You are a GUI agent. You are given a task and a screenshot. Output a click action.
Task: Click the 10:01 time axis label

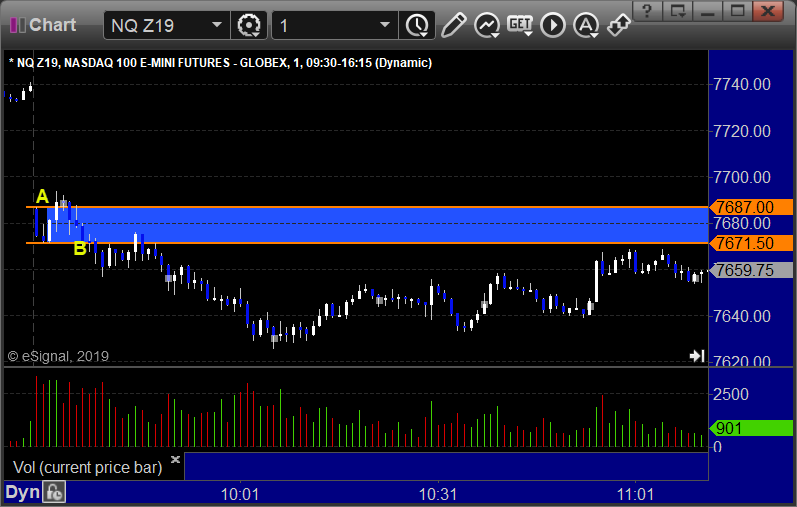[239, 494]
